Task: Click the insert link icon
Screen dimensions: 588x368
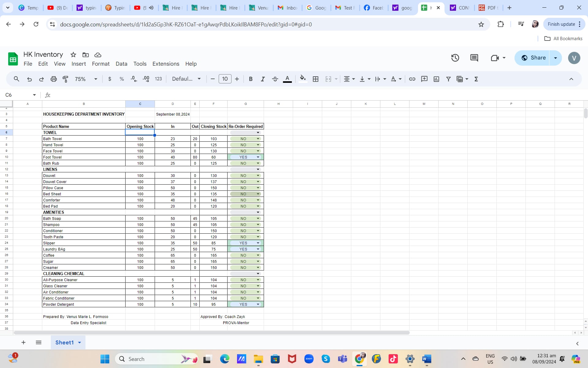Action: (412, 79)
